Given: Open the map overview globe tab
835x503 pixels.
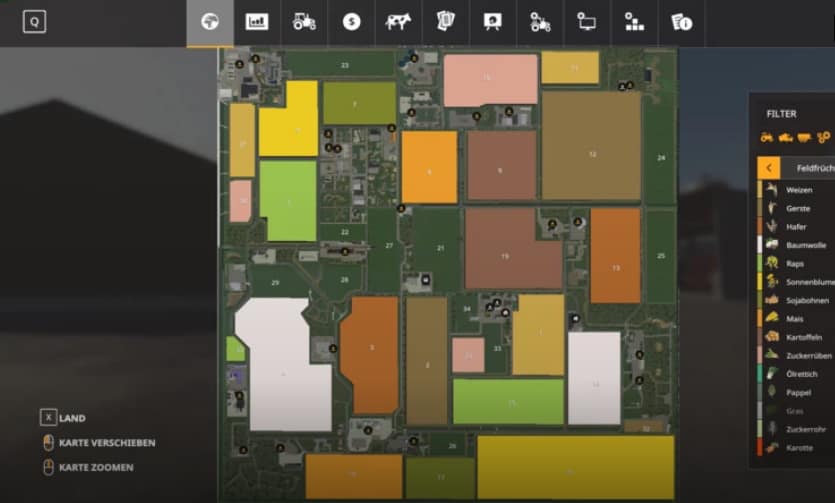Looking at the screenshot, I should (209, 22).
